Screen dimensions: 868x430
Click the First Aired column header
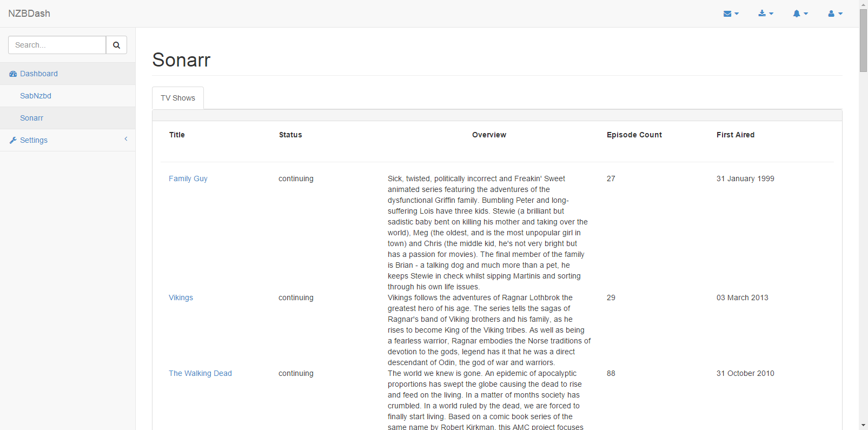click(x=735, y=135)
